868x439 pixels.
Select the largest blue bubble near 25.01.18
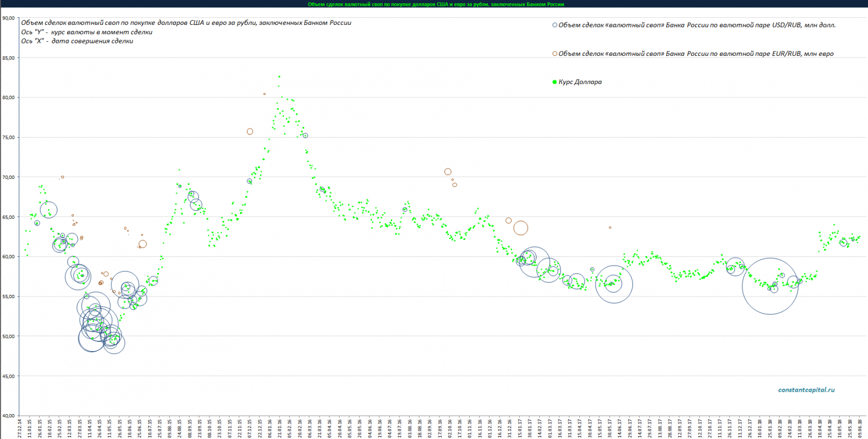click(770, 286)
